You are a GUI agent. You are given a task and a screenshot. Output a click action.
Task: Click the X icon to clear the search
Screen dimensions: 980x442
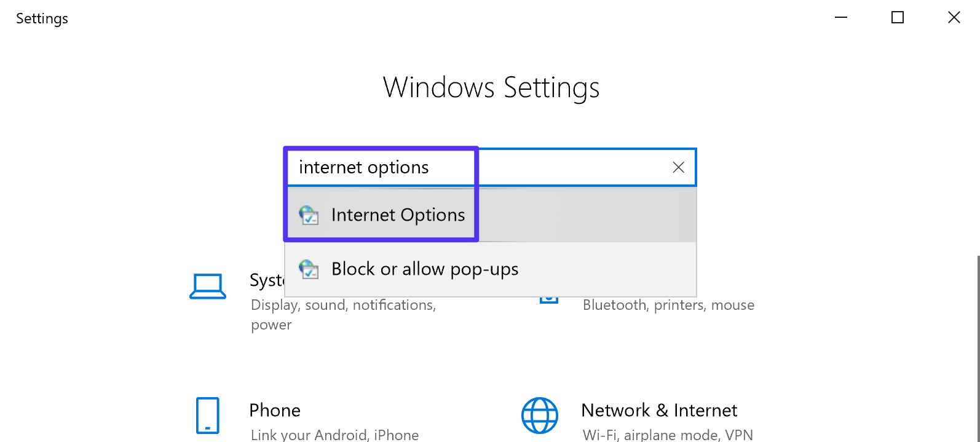click(x=678, y=167)
